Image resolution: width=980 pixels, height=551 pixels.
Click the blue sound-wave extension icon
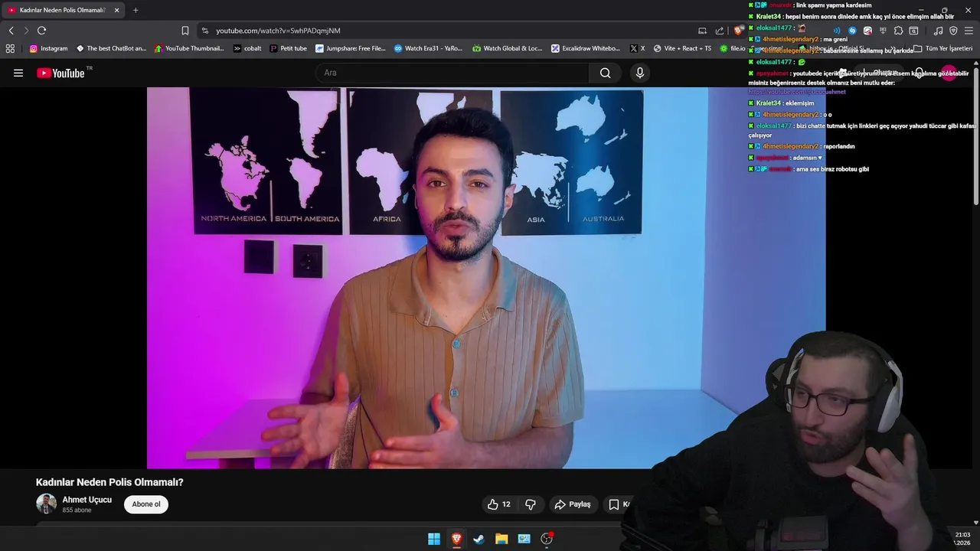837,31
